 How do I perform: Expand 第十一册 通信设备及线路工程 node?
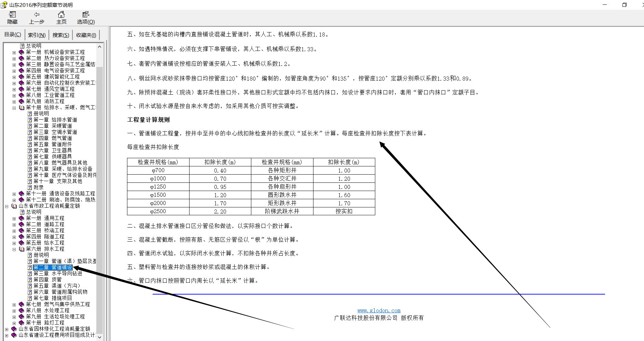click(14, 194)
